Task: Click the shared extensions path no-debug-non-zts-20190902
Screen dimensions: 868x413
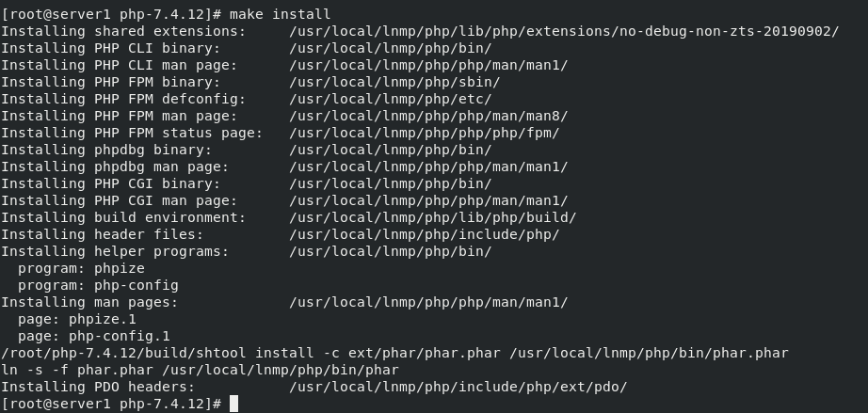Action: pos(564,31)
